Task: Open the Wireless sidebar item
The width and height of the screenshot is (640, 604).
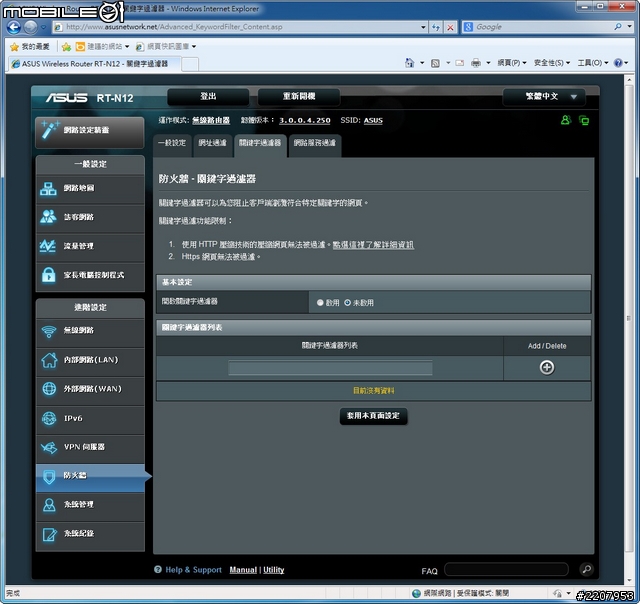Action: (90, 331)
